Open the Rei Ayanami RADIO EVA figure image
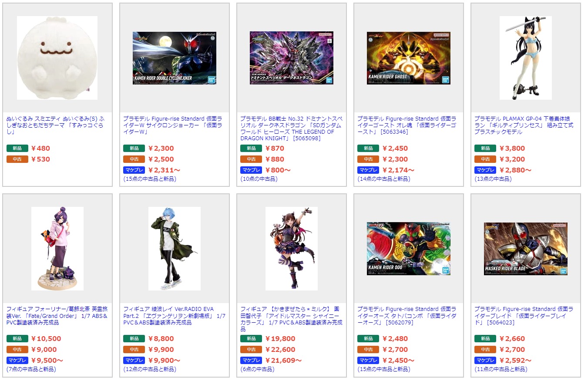Image resolution: width=588 pixels, height=378 pixels. [x=175, y=249]
